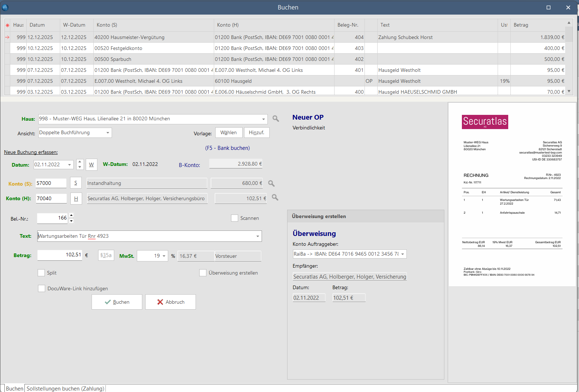Image resolution: width=579 pixels, height=392 pixels.
Task: Sort table by Konto (H) column header
Action: click(x=274, y=25)
